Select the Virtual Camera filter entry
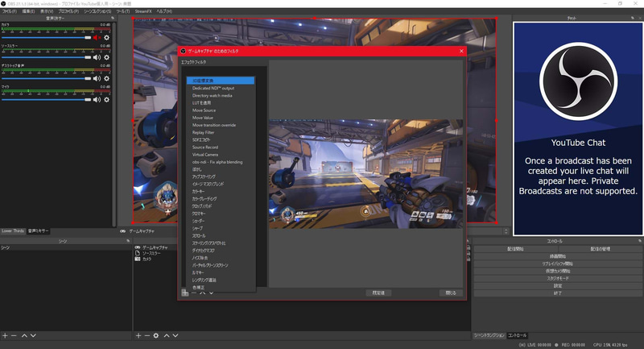The height and width of the screenshot is (349, 644). click(221, 155)
